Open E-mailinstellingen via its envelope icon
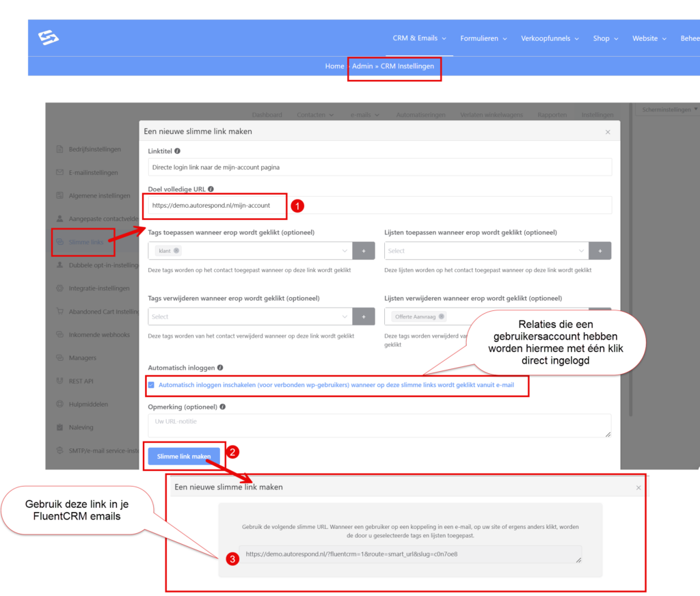Image resolution: width=700 pixels, height=596 pixels. tap(59, 173)
